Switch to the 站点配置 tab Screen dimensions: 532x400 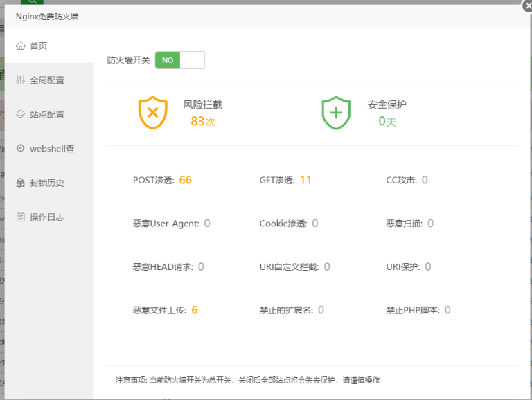pos(46,114)
